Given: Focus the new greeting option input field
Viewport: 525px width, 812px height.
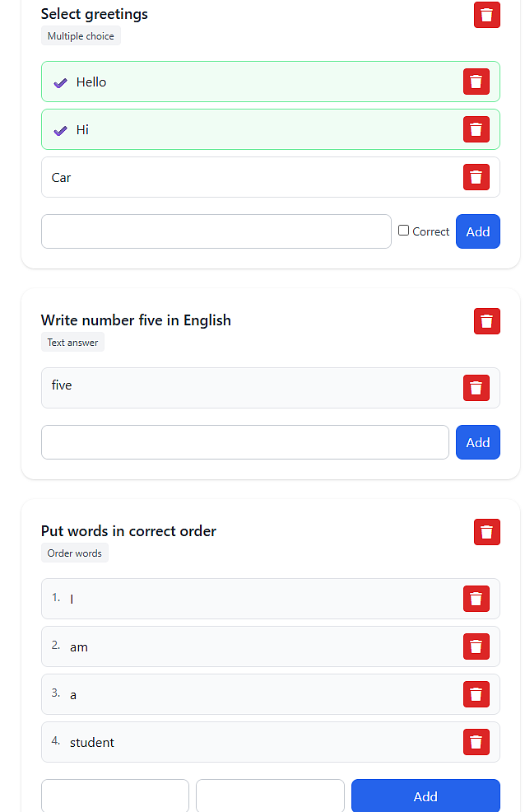Looking at the screenshot, I should [x=216, y=231].
